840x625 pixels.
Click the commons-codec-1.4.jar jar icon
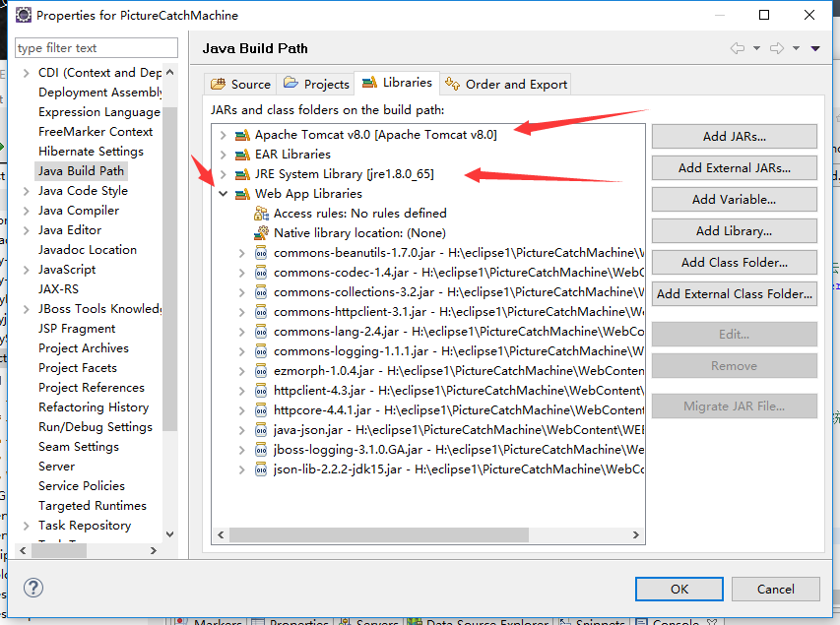(x=261, y=273)
